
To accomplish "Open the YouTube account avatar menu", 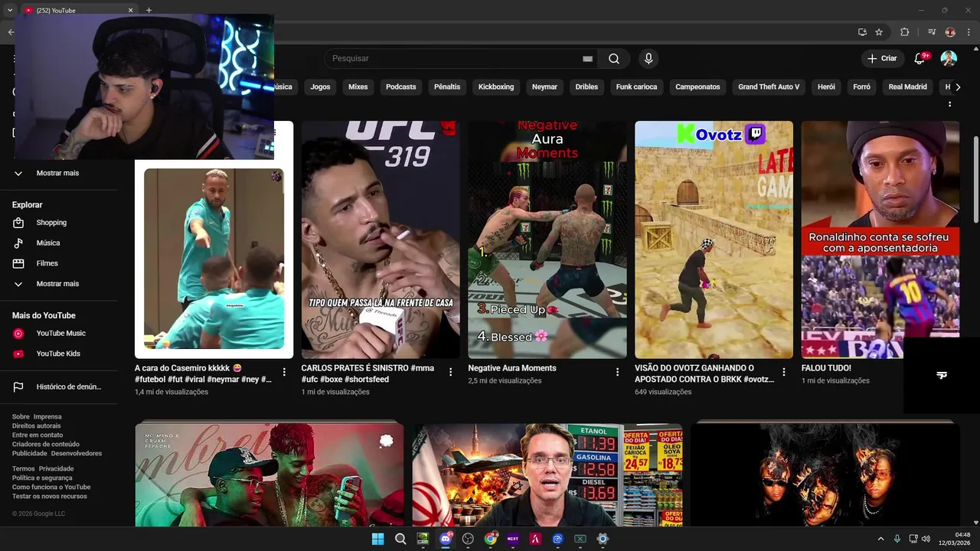I will click(949, 58).
